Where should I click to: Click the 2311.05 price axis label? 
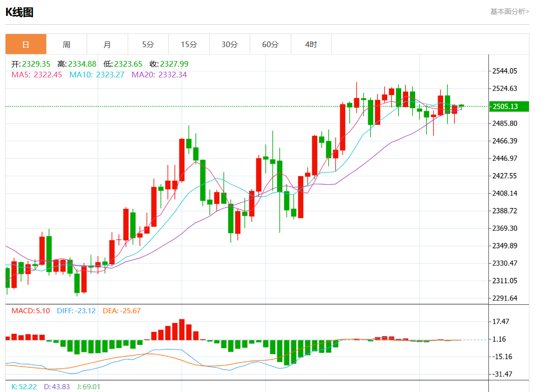[505, 281]
